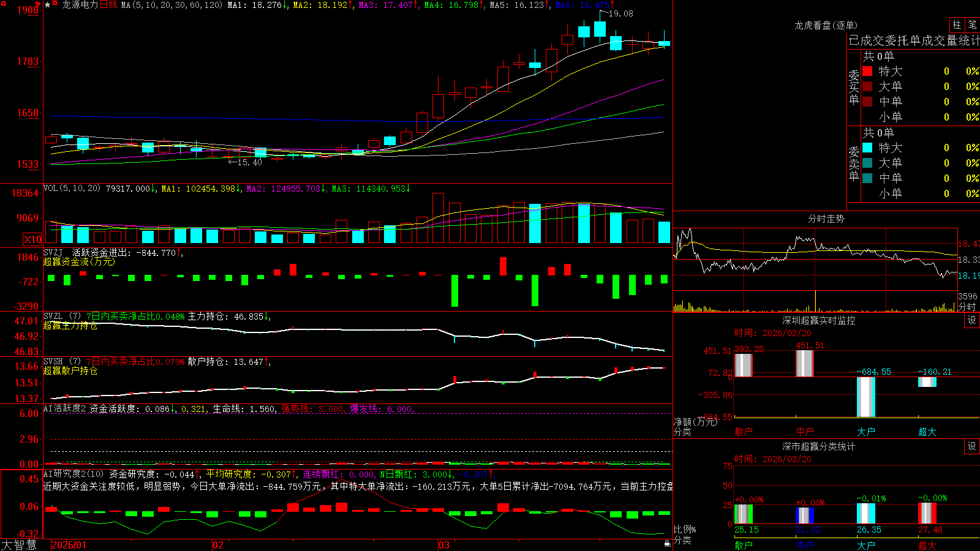
Task: Click the 日线 period label
Action: [x=108, y=5]
